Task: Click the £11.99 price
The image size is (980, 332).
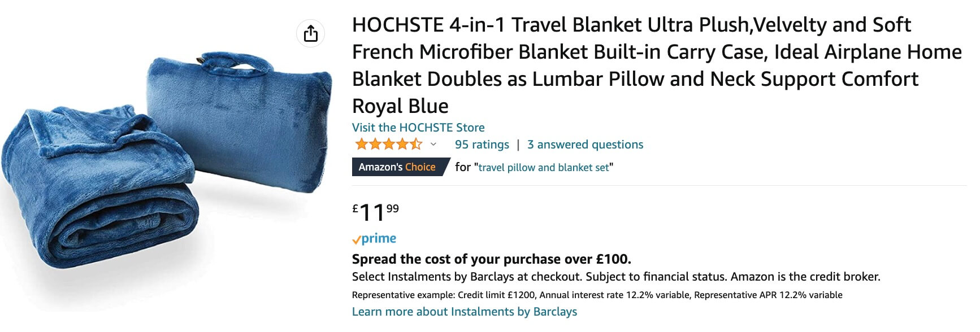Action: click(375, 212)
